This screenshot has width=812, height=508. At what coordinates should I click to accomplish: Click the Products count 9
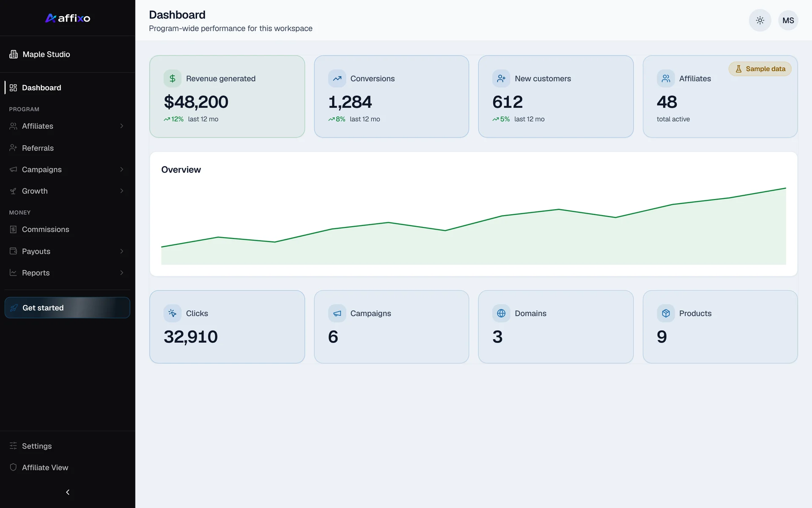(662, 337)
